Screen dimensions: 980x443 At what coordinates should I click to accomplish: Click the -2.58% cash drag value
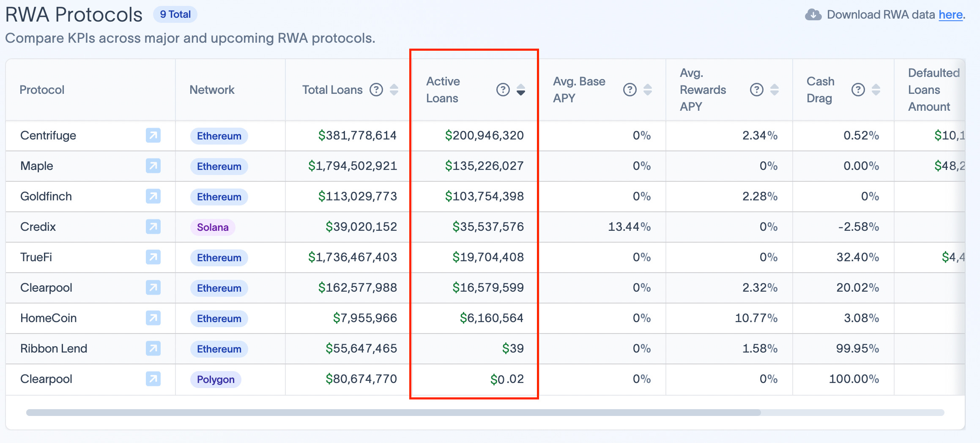(x=859, y=227)
